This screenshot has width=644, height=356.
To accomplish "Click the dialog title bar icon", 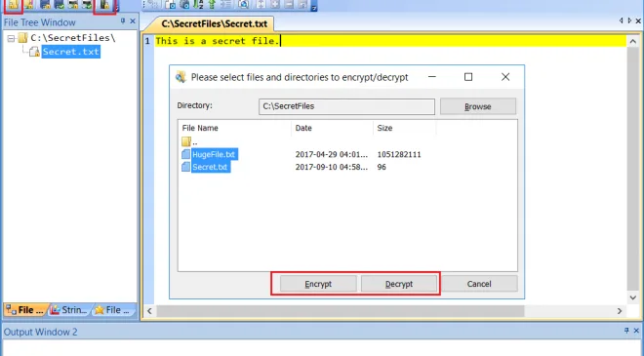I will tap(181, 77).
